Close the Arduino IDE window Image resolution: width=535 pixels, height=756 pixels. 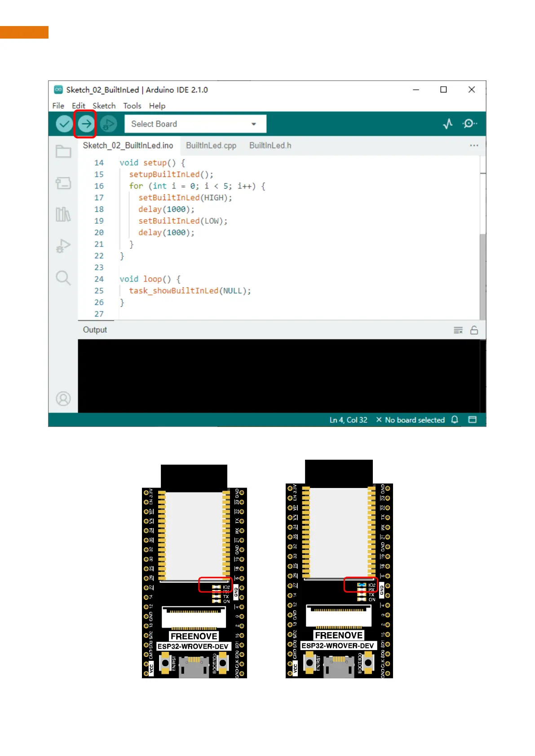coord(472,90)
